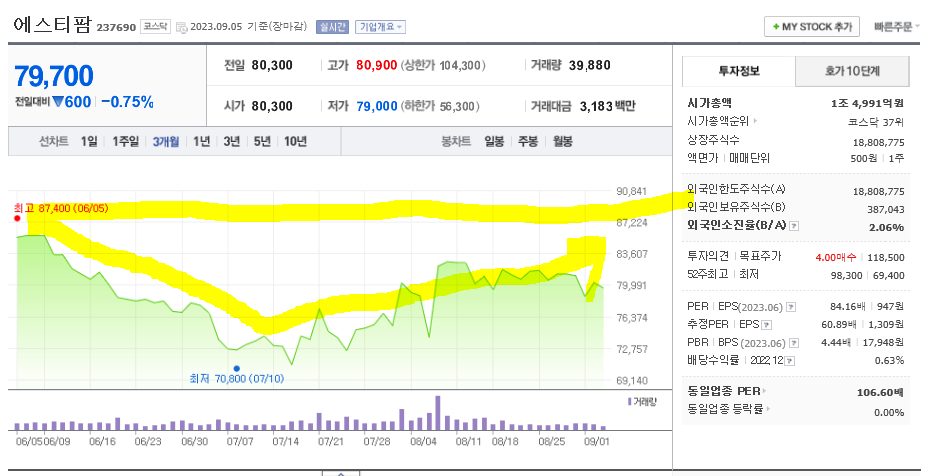Click the 08/04 date label on chart axis
934x476 pixels.
pyautogui.click(x=423, y=441)
